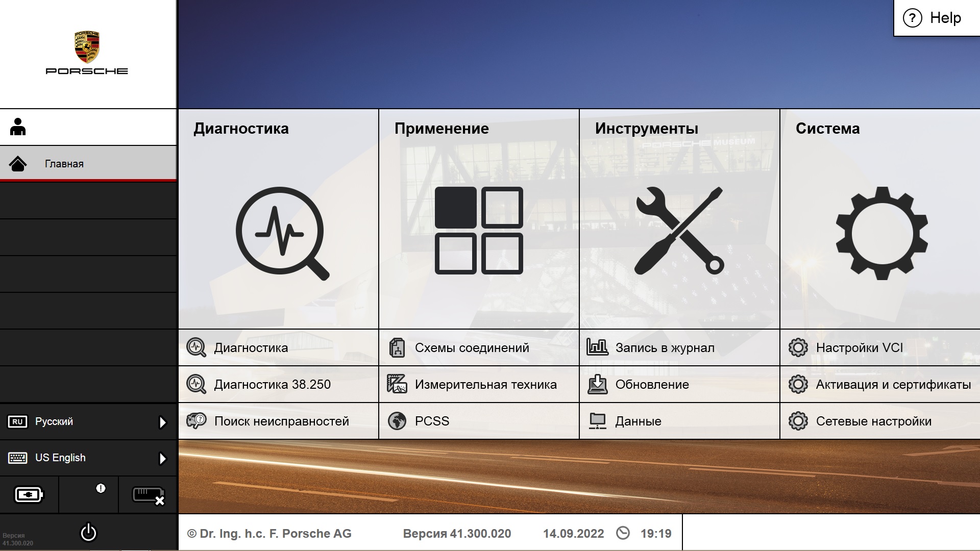The image size is (980, 551).
Task: Click the battery charging status icon
Action: (29, 495)
